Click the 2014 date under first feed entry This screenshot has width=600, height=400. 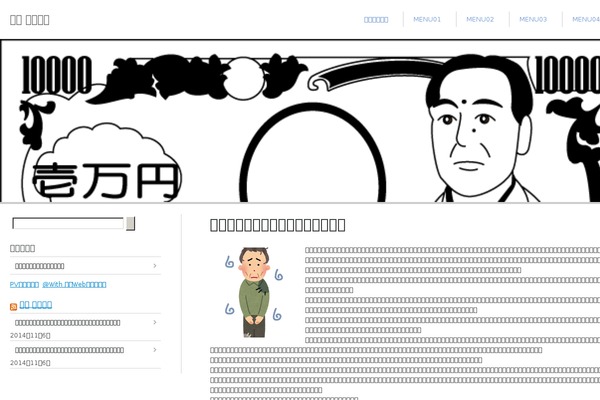(x=30, y=335)
